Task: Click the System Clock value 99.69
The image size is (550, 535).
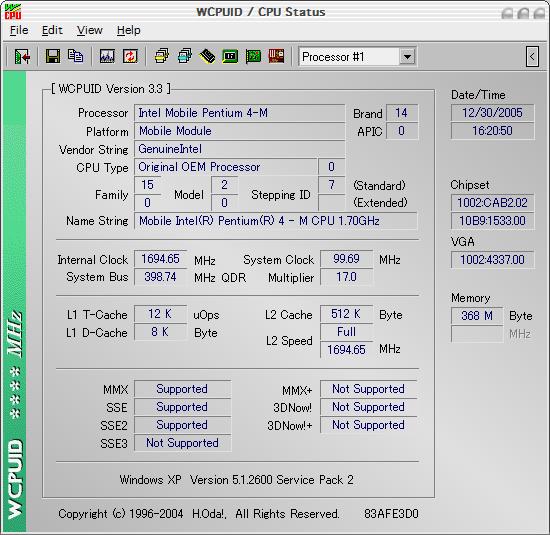Action: [x=347, y=259]
